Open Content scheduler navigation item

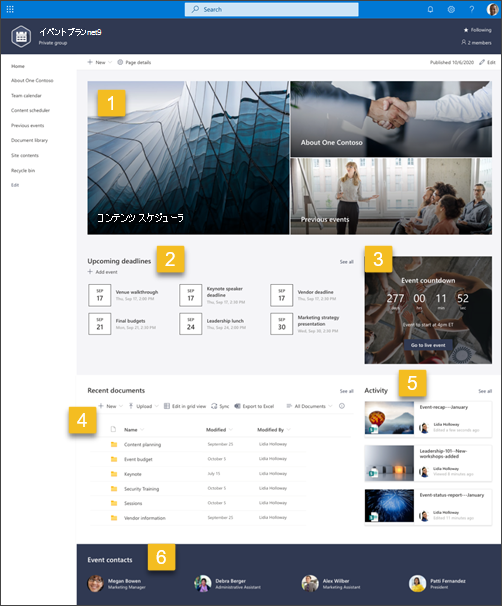pyautogui.click(x=31, y=110)
